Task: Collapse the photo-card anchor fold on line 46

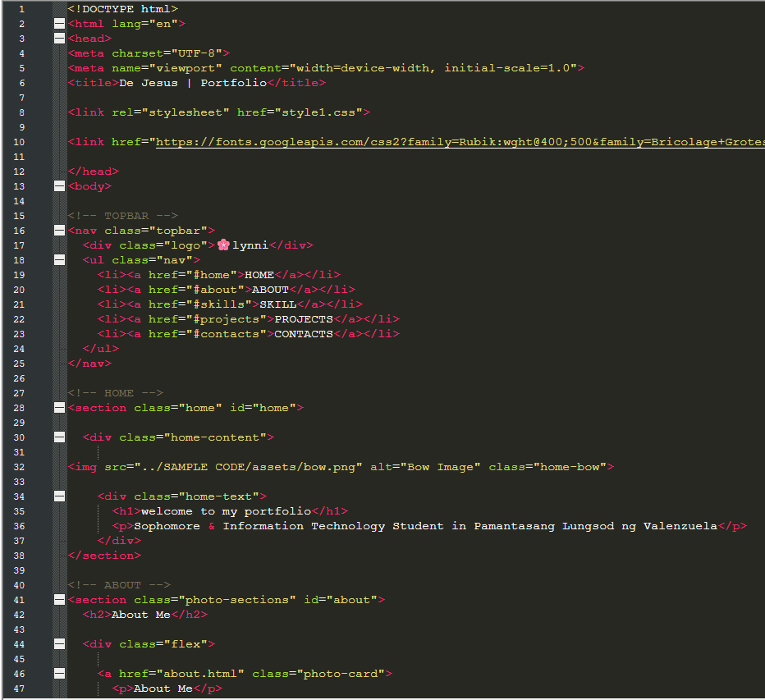Action: click(x=60, y=674)
